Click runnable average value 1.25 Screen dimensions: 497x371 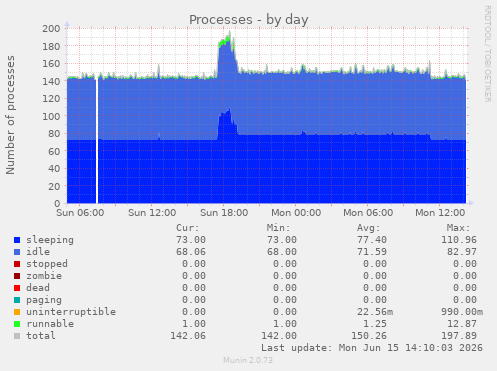pyautogui.click(x=375, y=324)
